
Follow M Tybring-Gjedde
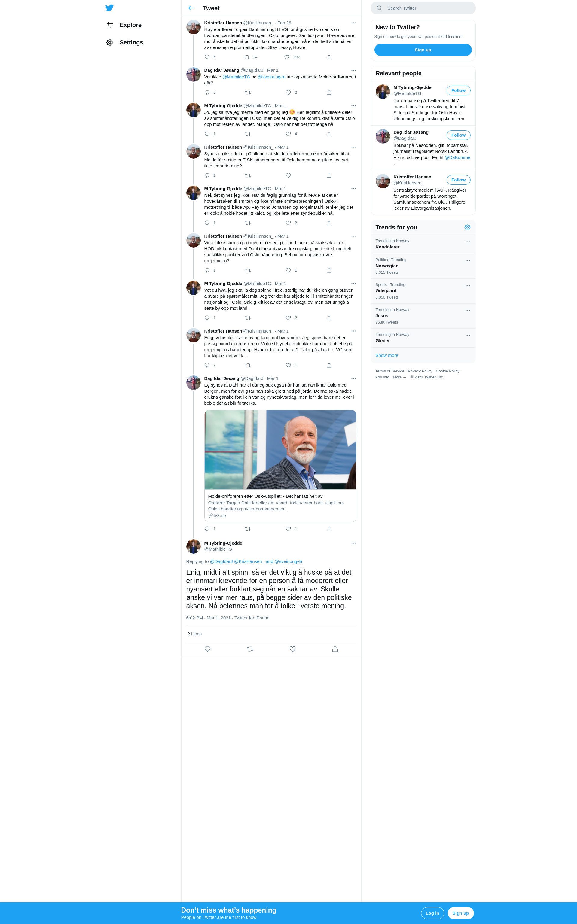[458, 90]
